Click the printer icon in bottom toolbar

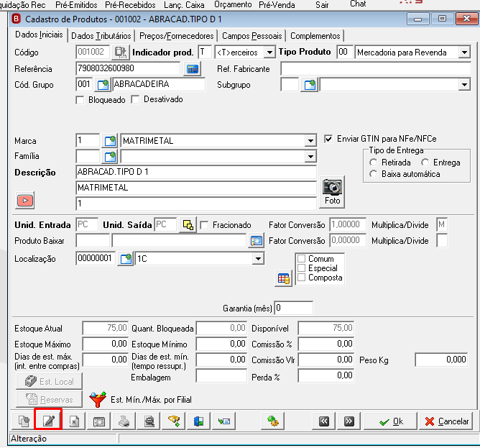tap(124, 421)
